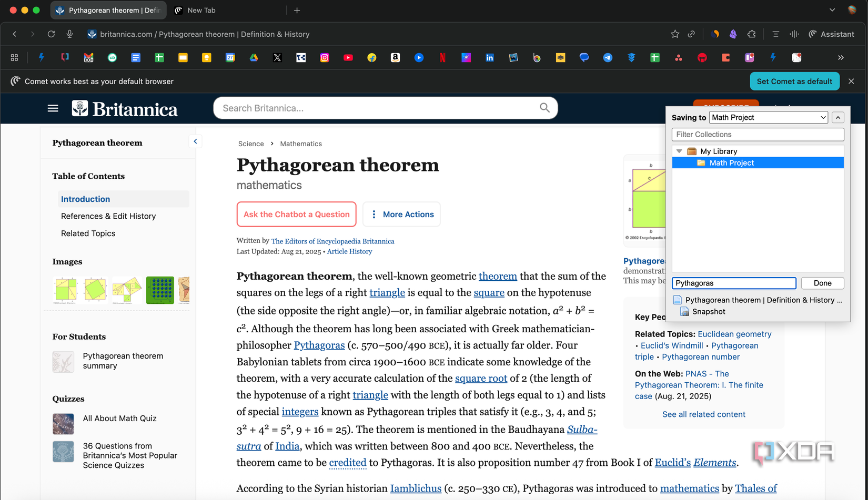This screenshot has width=868, height=500.
Task: Click the Pythagoras tag input field
Action: pyautogui.click(x=733, y=283)
